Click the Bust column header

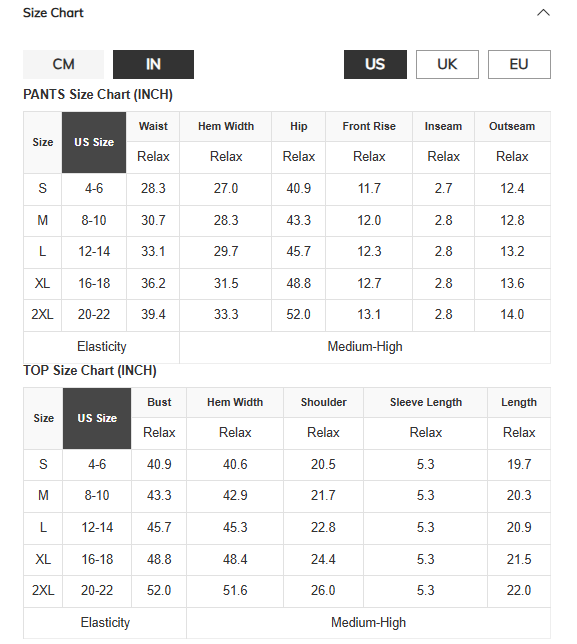click(159, 402)
